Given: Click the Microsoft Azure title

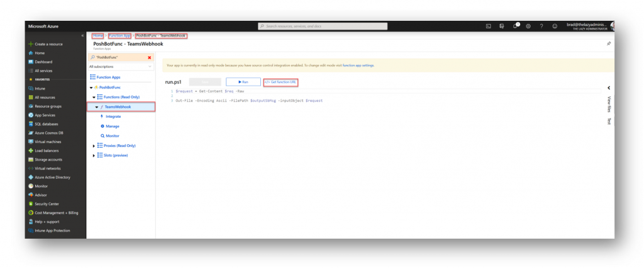Looking at the screenshot, I should (x=43, y=26).
